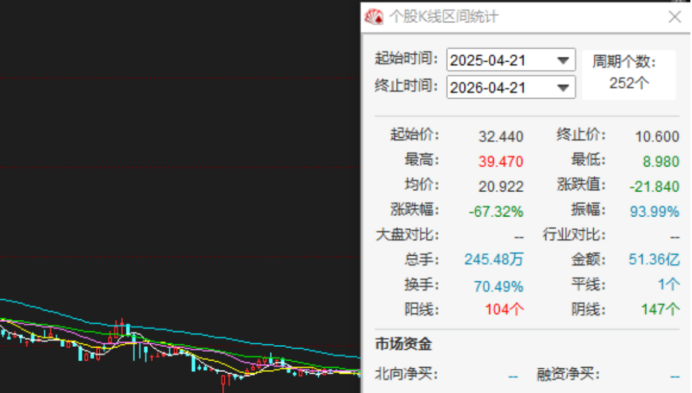
Task: Click the 融资净买 label
Action: [568, 374]
